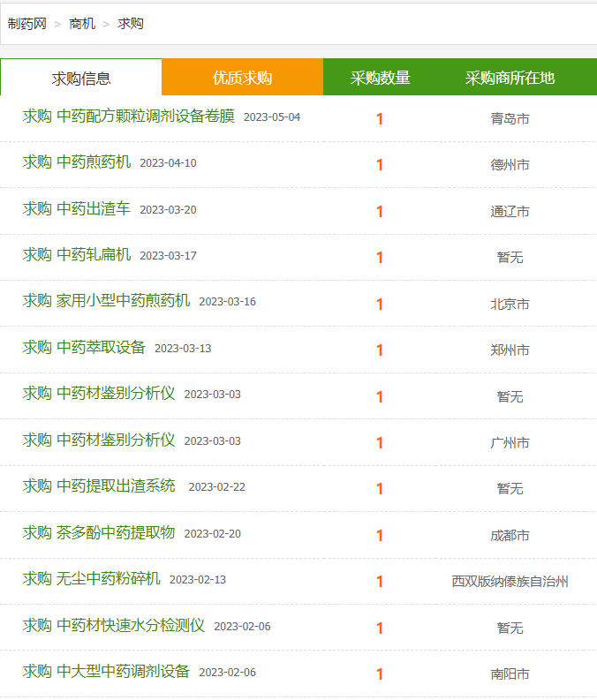Open 求购 中大型中药调剂设备 listing
This screenshot has height=700, width=597.
tap(106, 672)
